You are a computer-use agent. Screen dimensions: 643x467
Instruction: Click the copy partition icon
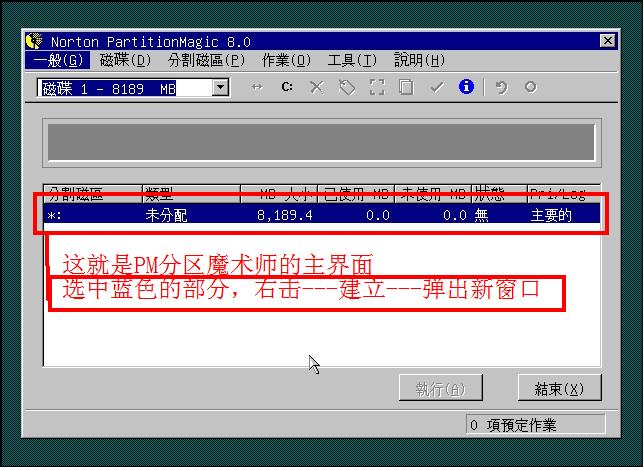click(x=406, y=87)
